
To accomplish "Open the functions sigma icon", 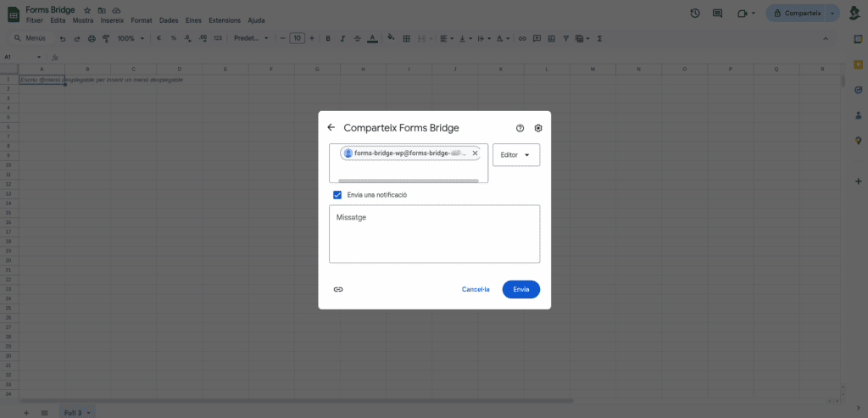I will (x=599, y=39).
